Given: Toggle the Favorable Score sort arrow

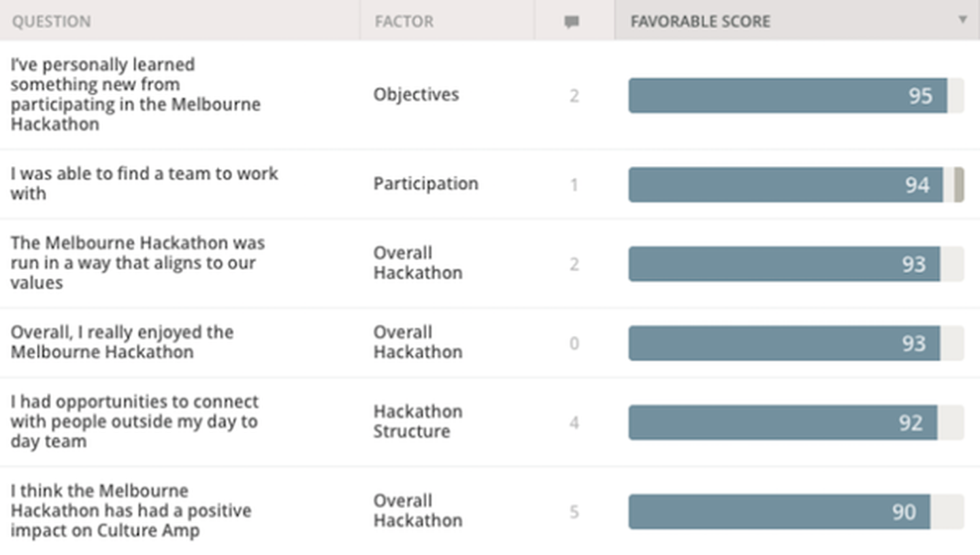Looking at the screenshot, I should 962,20.
